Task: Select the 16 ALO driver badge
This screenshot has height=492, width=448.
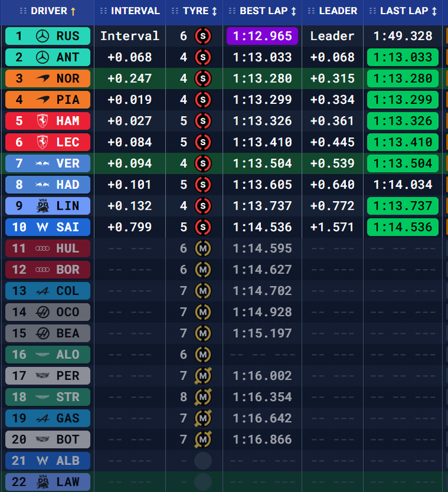Action: 48,355
